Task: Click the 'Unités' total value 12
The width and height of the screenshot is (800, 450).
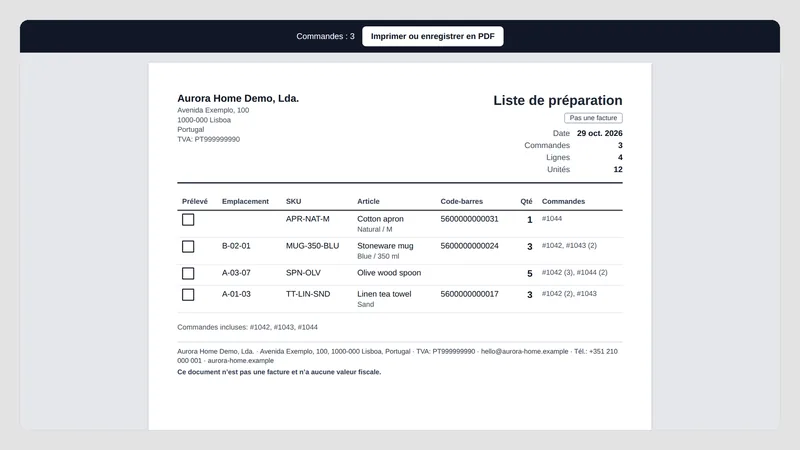Action: tap(618, 169)
